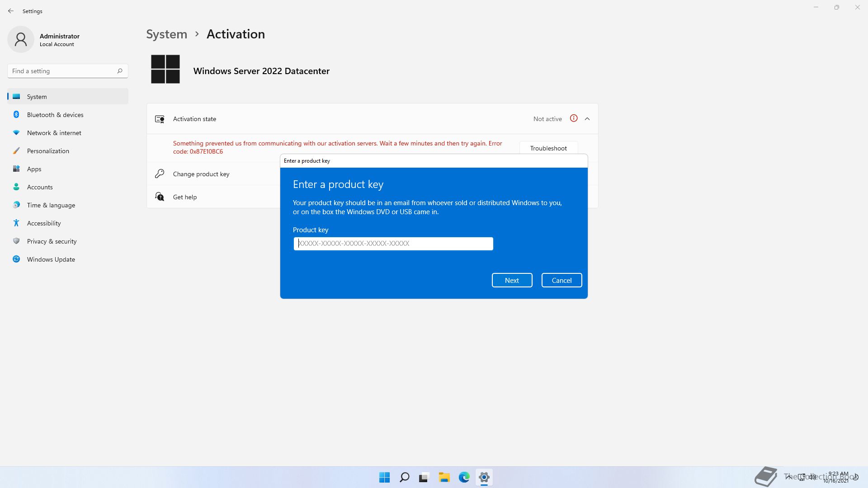868x488 pixels.
Task: Click the key icon for Change product key
Action: pyautogui.click(x=160, y=174)
